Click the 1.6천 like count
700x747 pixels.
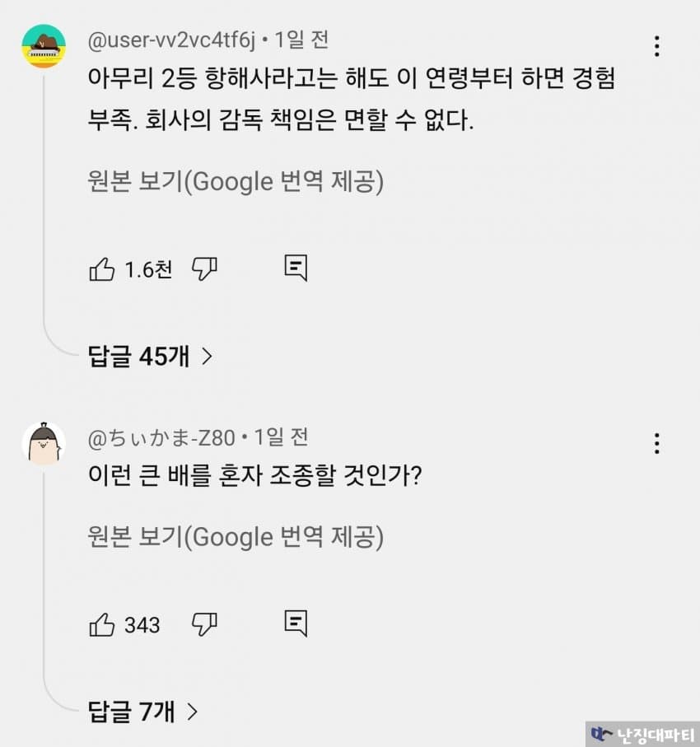tap(148, 269)
